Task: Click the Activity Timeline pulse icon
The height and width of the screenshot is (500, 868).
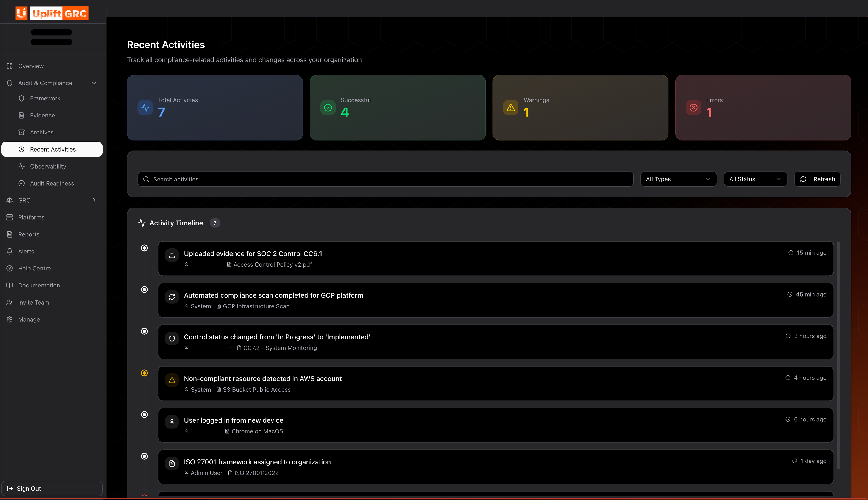Action: click(x=142, y=223)
